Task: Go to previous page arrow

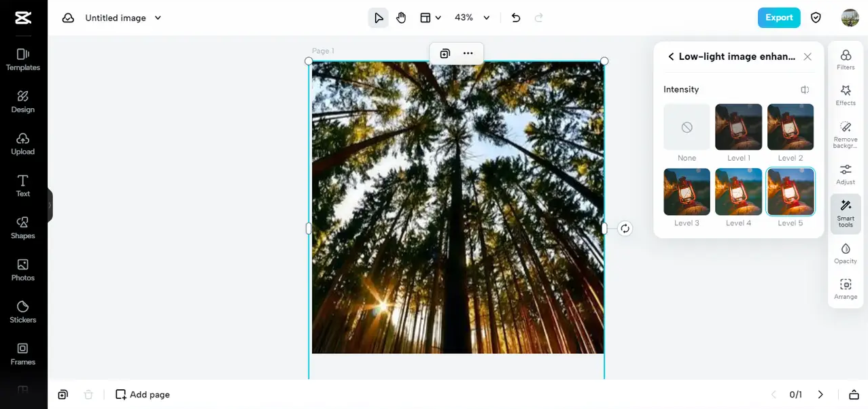Action: 773,395
